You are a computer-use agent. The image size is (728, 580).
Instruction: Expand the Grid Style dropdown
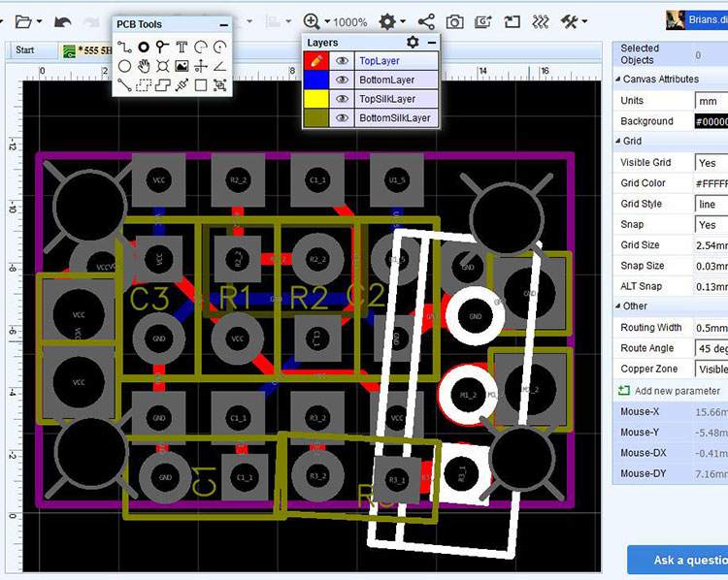click(x=710, y=205)
